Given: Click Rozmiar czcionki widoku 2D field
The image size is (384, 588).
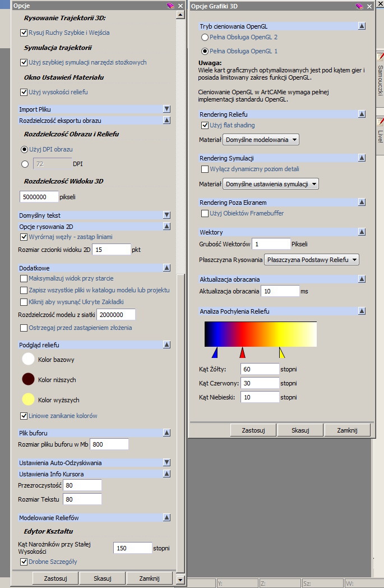Looking at the screenshot, I should (111, 250).
